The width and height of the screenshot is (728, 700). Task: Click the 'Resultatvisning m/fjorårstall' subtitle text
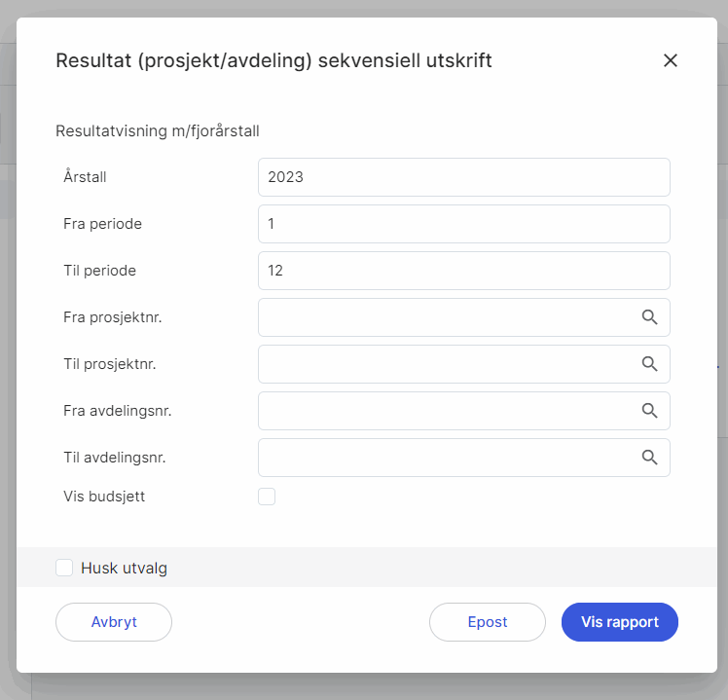158,130
